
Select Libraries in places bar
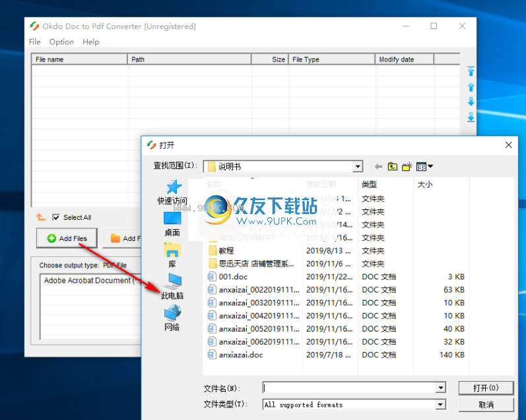click(172, 255)
